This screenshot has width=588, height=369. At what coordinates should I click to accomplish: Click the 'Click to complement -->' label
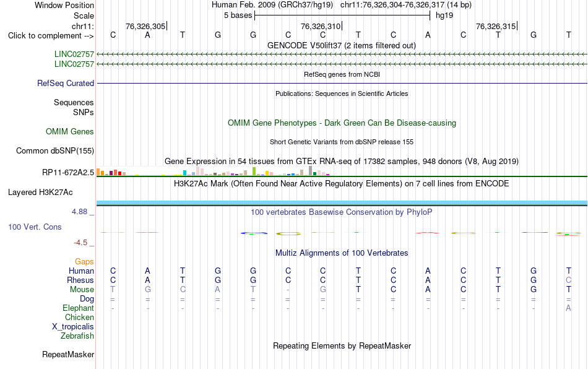(x=51, y=36)
